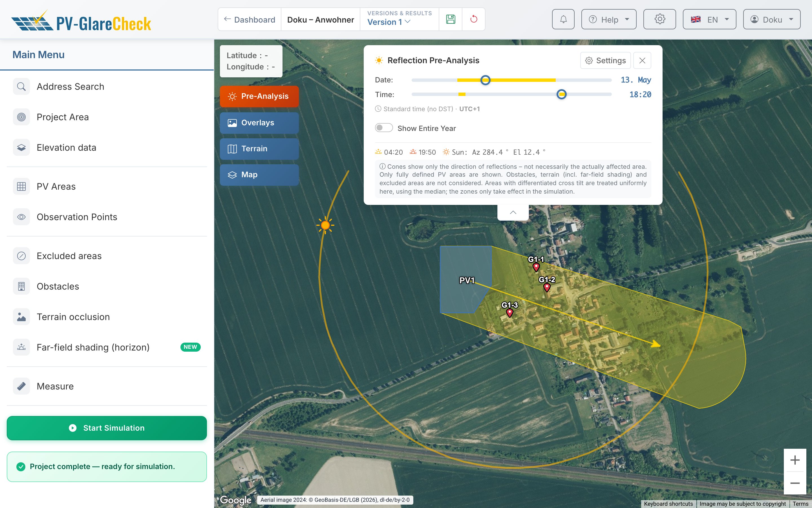Open the Terms link on map
Image resolution: width=812 pixels, height=508 pixels.
pos(800,504)
